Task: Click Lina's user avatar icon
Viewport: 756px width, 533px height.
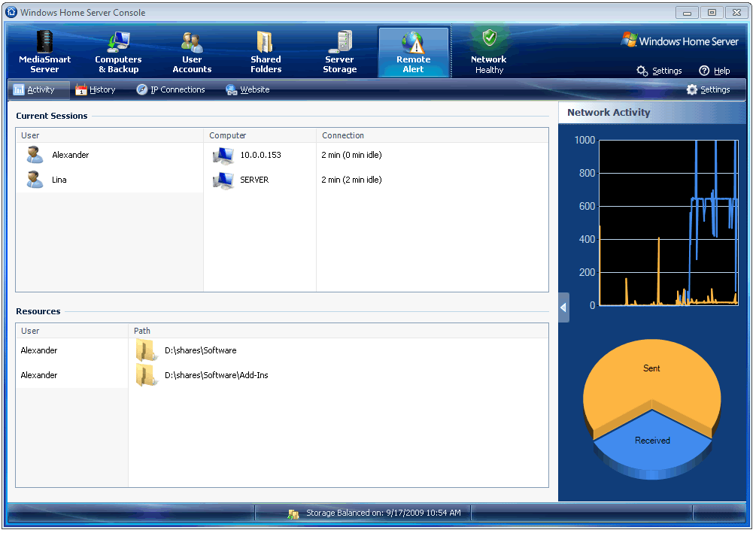Action: click(35, 180)
